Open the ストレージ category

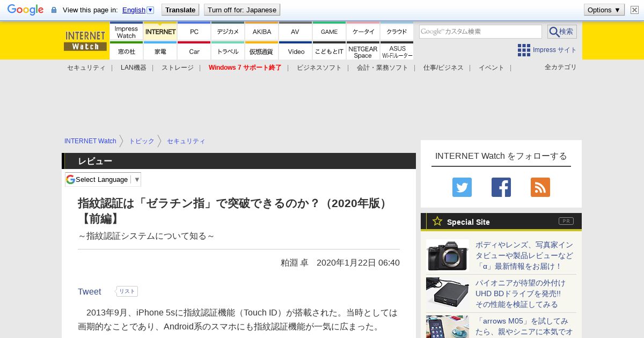coord(178,68)
